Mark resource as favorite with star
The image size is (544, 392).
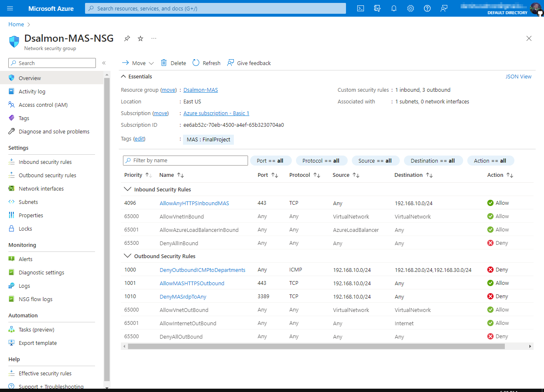[x=140, y=38]
